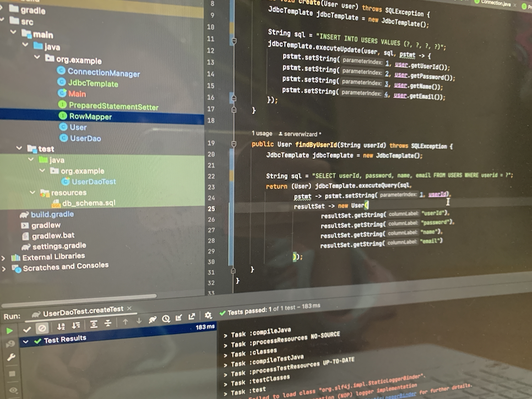This screenshot has height=399, width=532.
Task: Expand External Libraries node
Action: (3, 258)
